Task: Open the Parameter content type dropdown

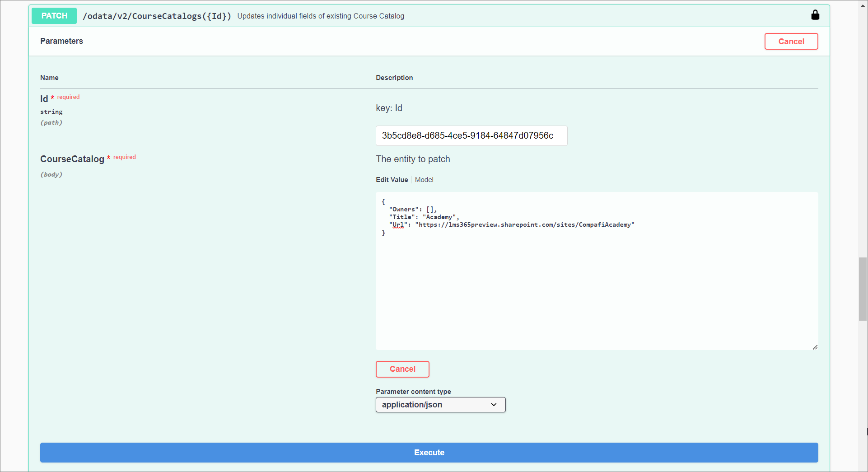Action: [440, 405]
